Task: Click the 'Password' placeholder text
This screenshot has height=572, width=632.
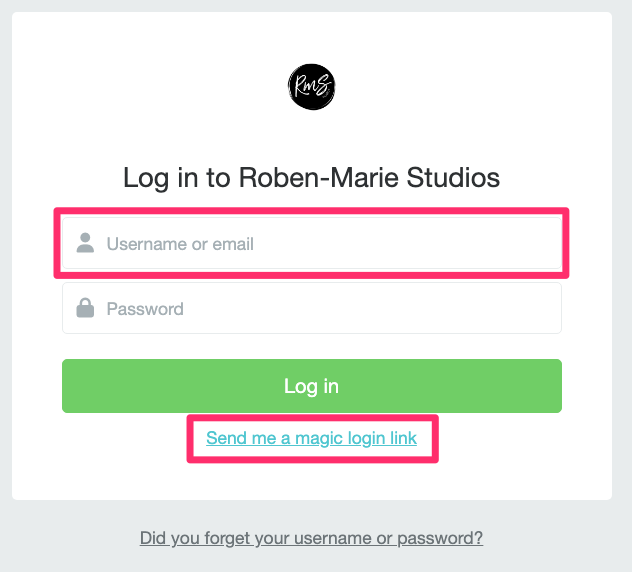Action: tap(145, 309)
